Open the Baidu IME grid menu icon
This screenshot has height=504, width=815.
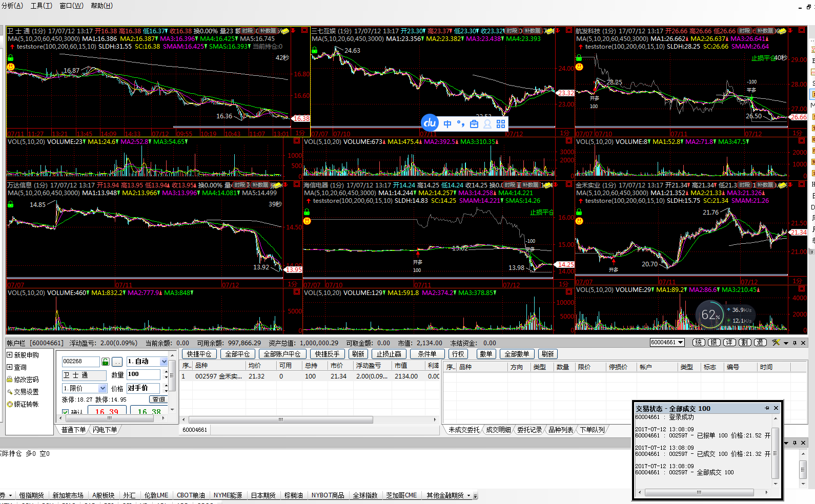point(501,124)
